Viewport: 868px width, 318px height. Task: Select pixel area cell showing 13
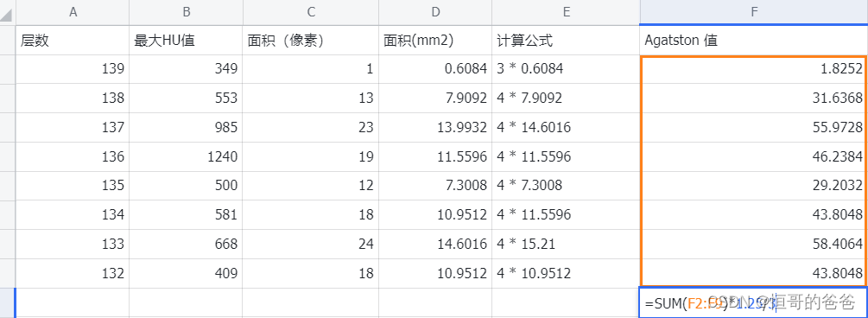click(311, 99)
